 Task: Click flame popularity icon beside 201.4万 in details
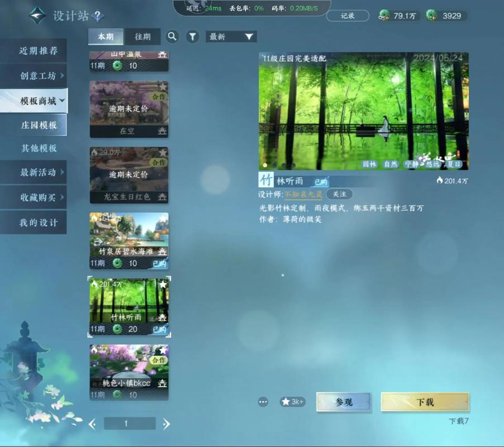[440, 180]
